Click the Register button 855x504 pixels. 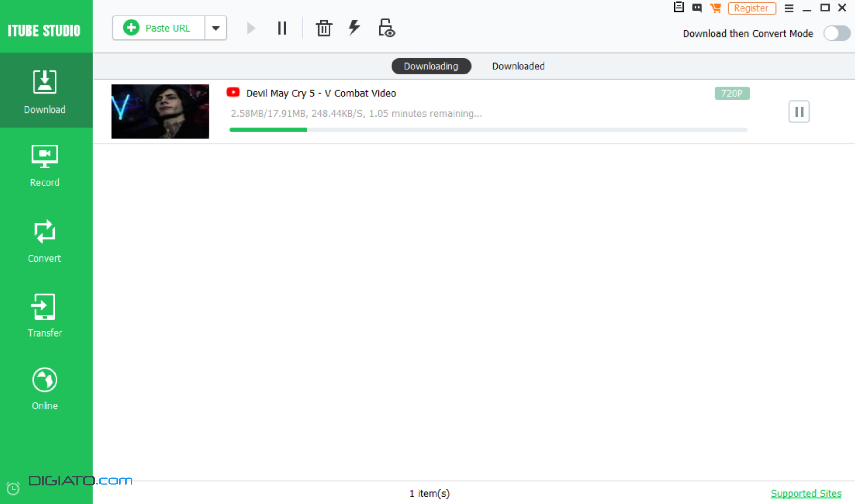(752, 8)
